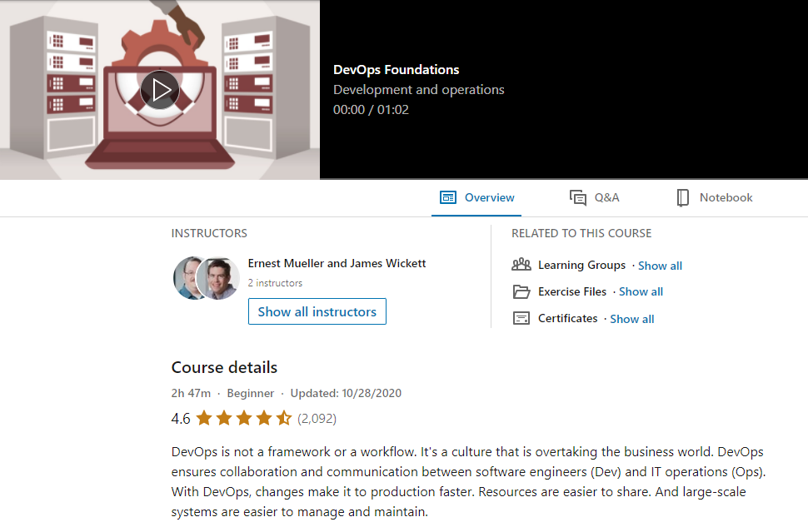This screenshot has width=808, height=532.
Task: Click the Overview tab's document icon
Action: point(449,197)
